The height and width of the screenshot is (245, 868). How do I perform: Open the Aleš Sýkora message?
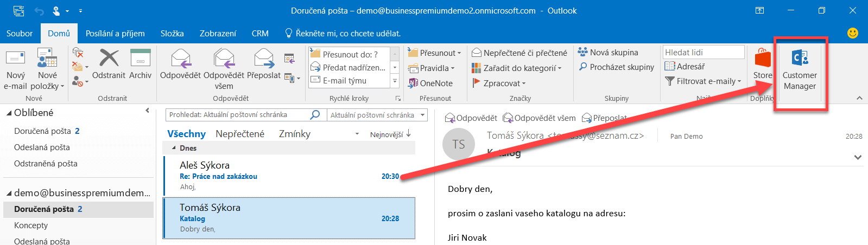pyautogui.click(x=289, y=176)
